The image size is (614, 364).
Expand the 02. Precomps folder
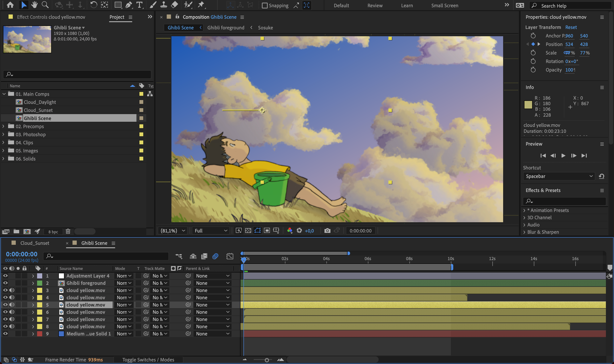(3, 126)
